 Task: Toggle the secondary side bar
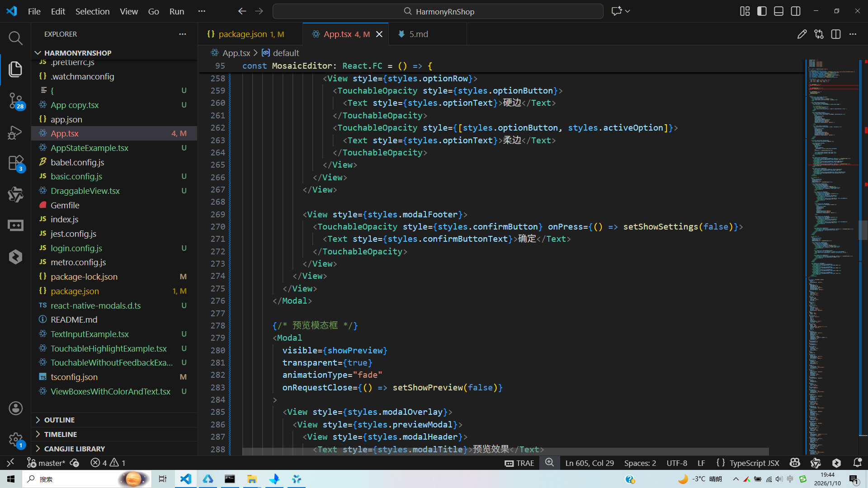[796, 11]
